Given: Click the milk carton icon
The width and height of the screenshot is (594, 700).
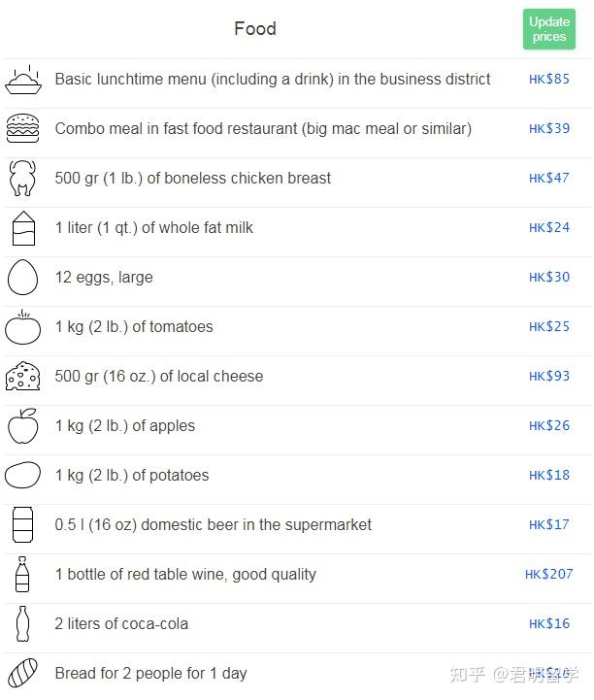Looking at the screenshot, I should (x=22, y=228).
